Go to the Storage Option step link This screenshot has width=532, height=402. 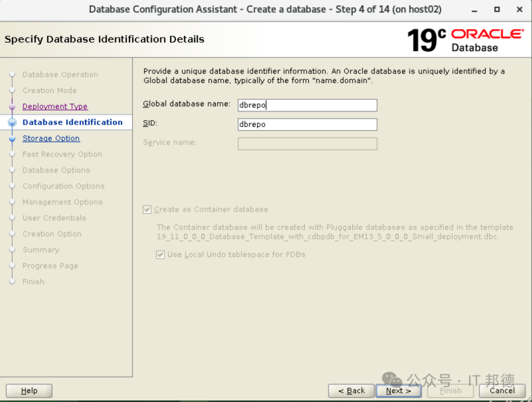[x=51, y=138]
